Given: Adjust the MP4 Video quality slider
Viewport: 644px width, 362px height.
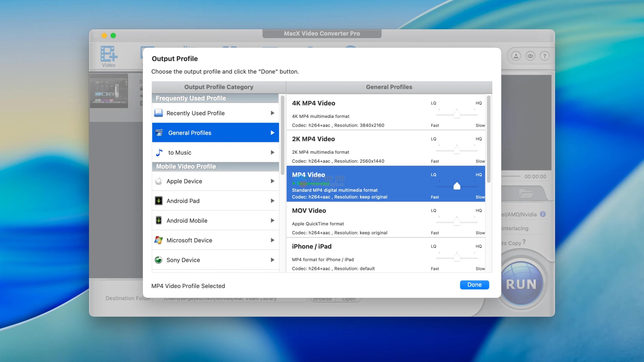Looking at the screenshot, I should 457,186.
